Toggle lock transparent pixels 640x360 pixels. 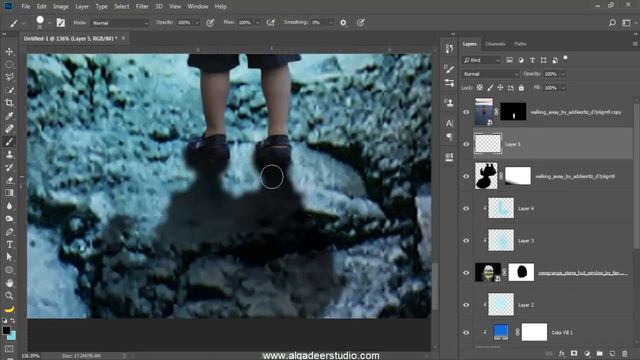(x=480, y=88)
